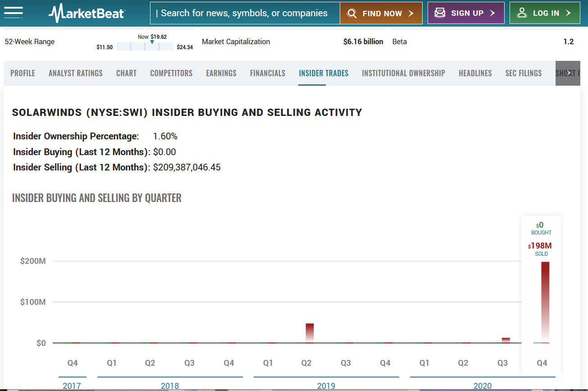Click the envelope icon on Sign Up

click(x=440, y=13)
